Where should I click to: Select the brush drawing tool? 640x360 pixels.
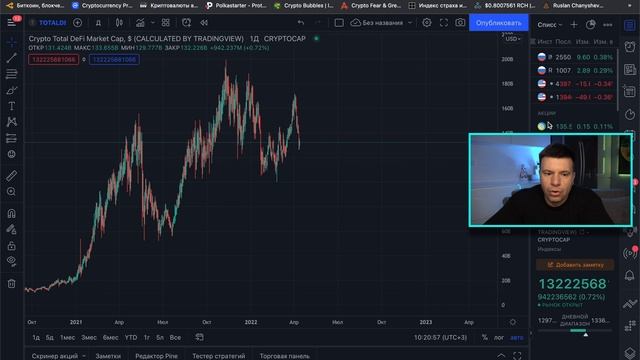coord(11,90)
